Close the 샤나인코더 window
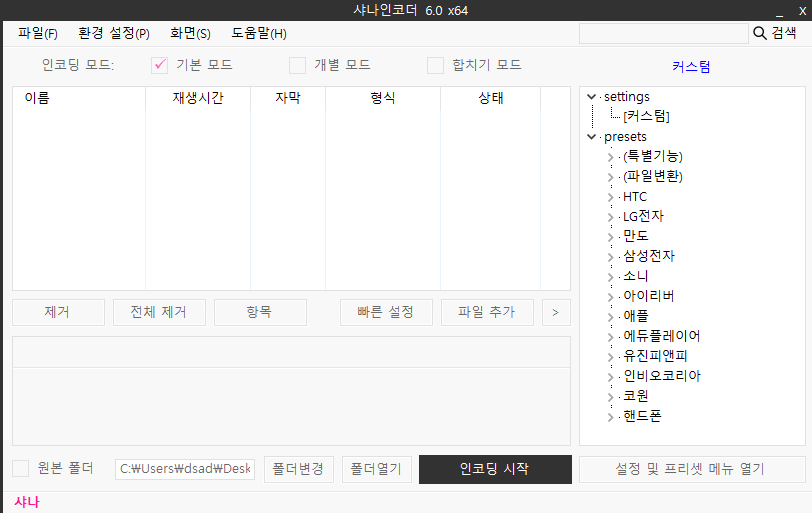 coord(803,11)
